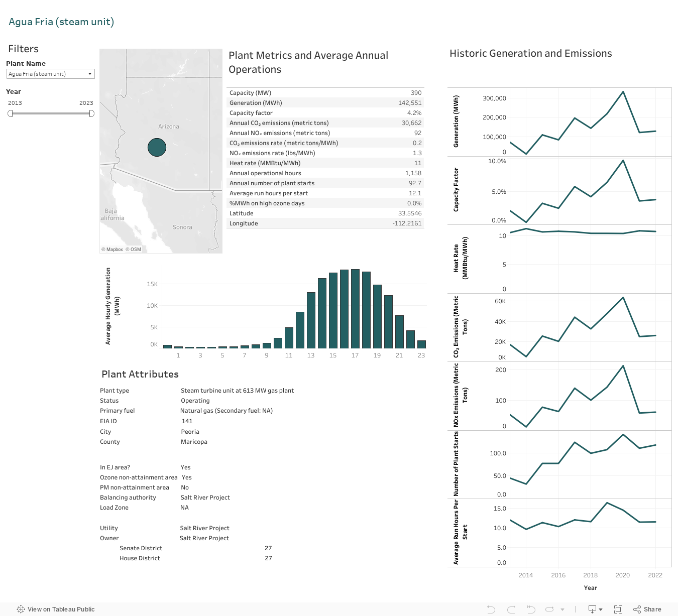Image resolution: width=678 pixels, height=616 pixels.
Task: Click the EIA ID value 141
Action: 187,421
